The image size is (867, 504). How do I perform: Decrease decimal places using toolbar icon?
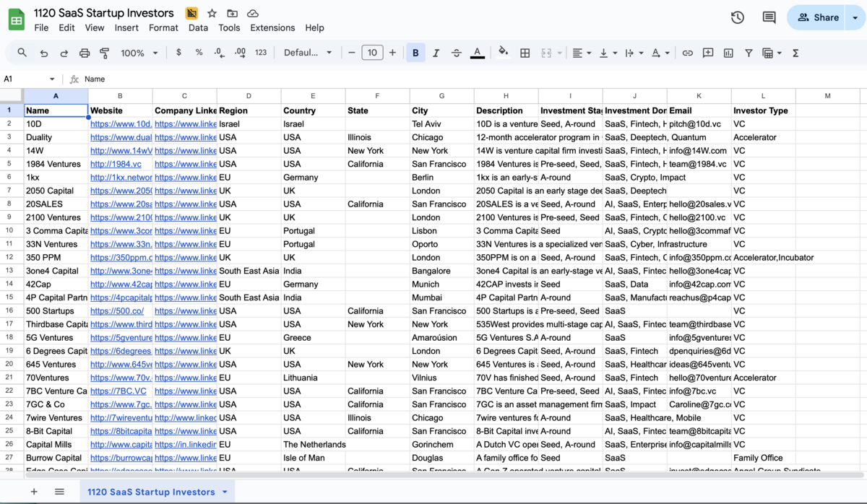coord(219,52)
